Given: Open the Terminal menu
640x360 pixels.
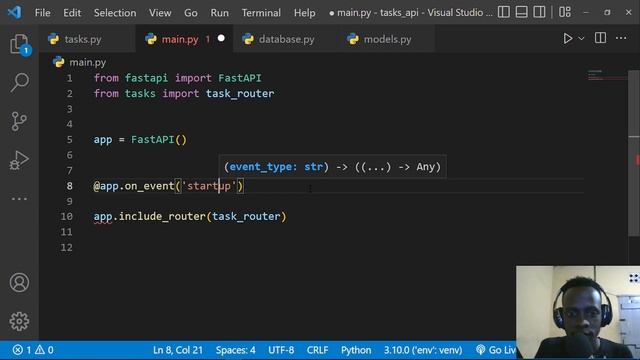Looking at the screenshot, I should [x=261, y=13].
